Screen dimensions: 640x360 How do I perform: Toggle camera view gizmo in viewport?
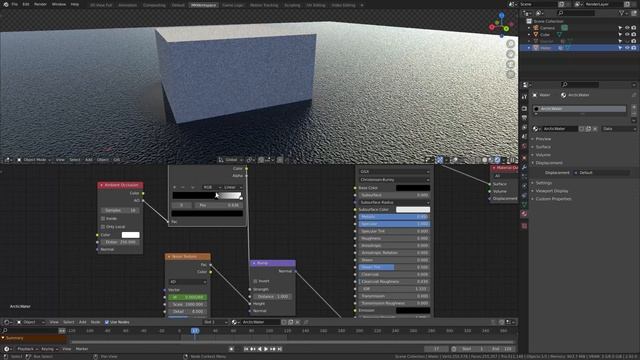pos(511,64)
